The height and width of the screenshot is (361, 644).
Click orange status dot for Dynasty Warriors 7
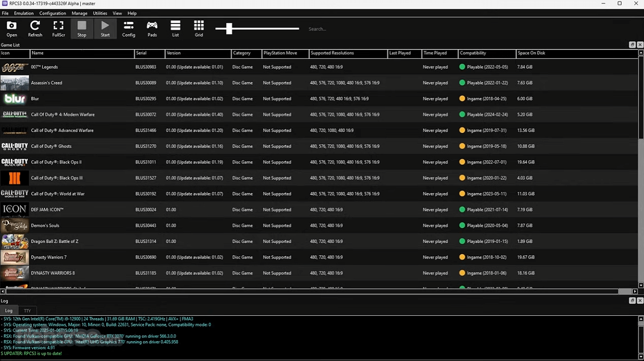pyautogui.click(x=462, y=257)
